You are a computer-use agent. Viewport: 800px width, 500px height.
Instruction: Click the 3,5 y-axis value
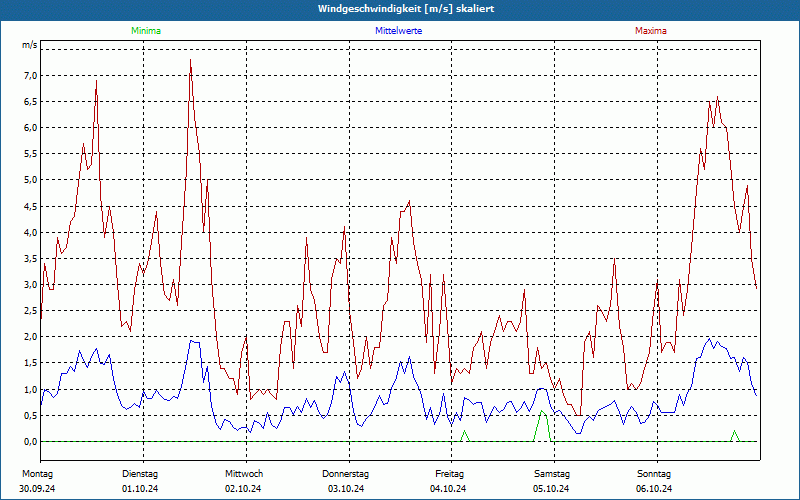pos(31,259)
